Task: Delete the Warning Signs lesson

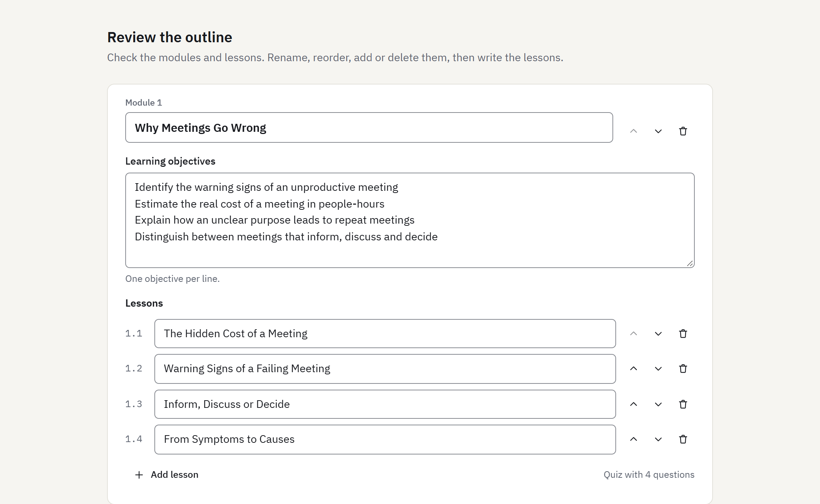Action: click(683, 369)
